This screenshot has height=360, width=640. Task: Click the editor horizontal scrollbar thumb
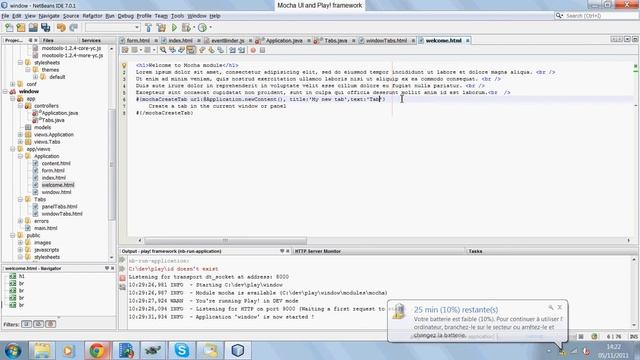225,240
